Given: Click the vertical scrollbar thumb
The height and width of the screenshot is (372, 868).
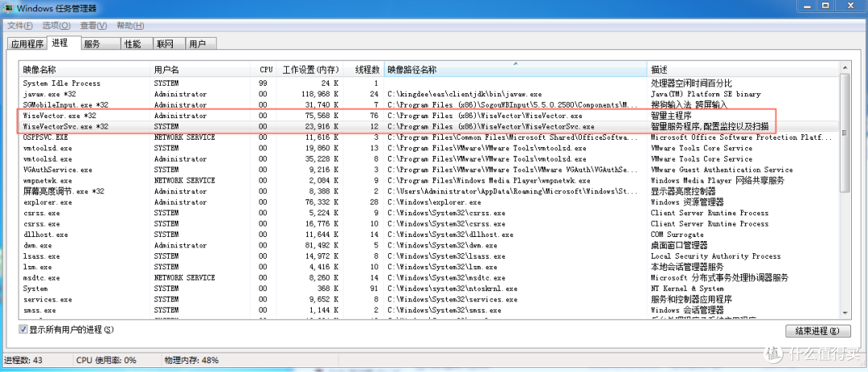Looking at the screenshot, I should 844,133.
